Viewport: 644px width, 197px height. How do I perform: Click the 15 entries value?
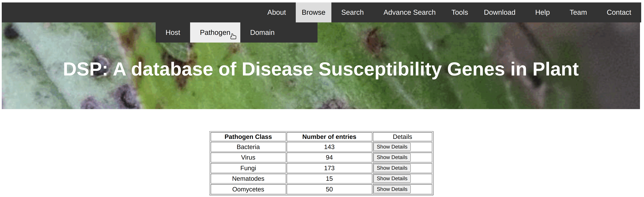329,179
